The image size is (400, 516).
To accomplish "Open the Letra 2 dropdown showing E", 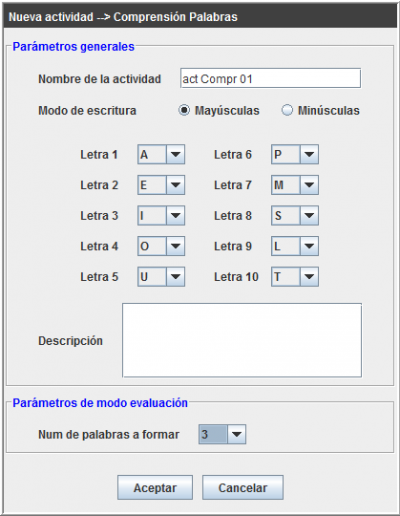I will [x=161, y=185].
